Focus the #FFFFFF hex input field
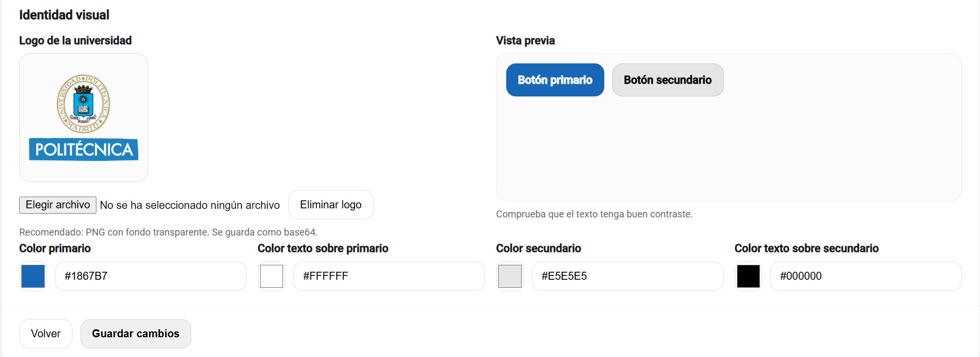 [388, 277]
